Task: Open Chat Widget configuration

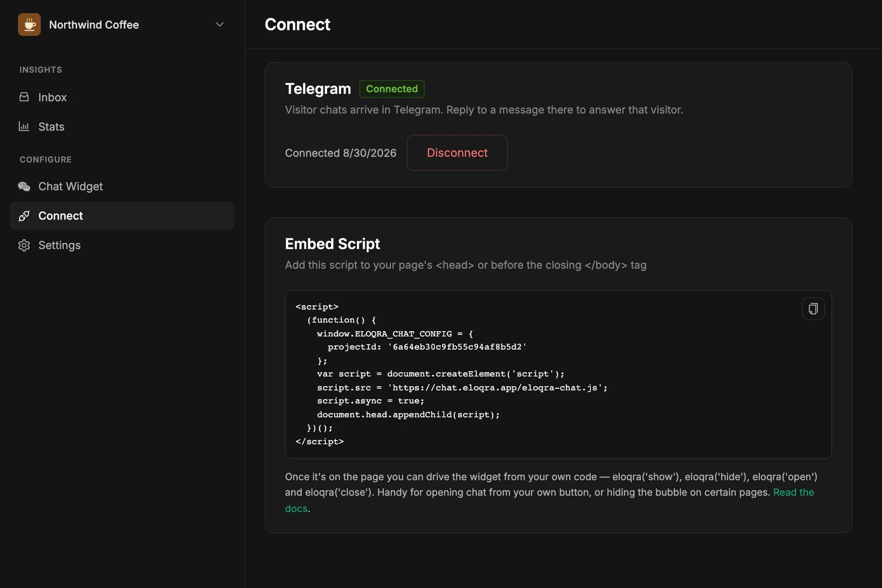Action: 122,187
